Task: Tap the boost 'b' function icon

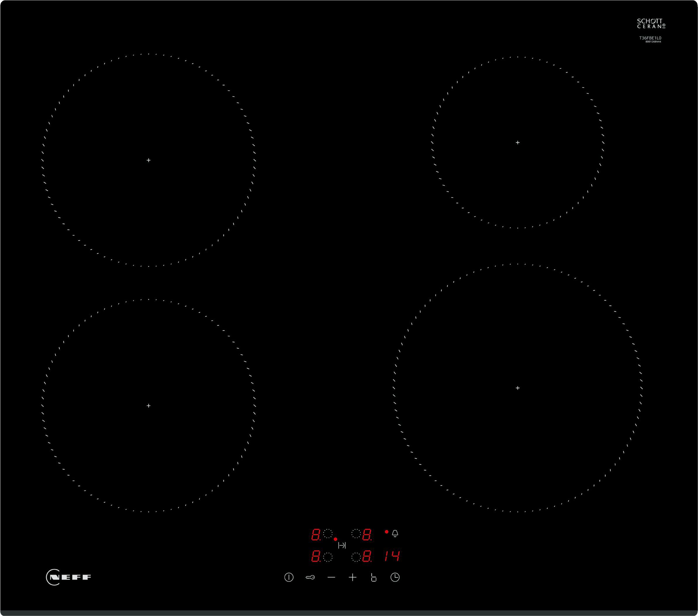Action: (374, 577)
